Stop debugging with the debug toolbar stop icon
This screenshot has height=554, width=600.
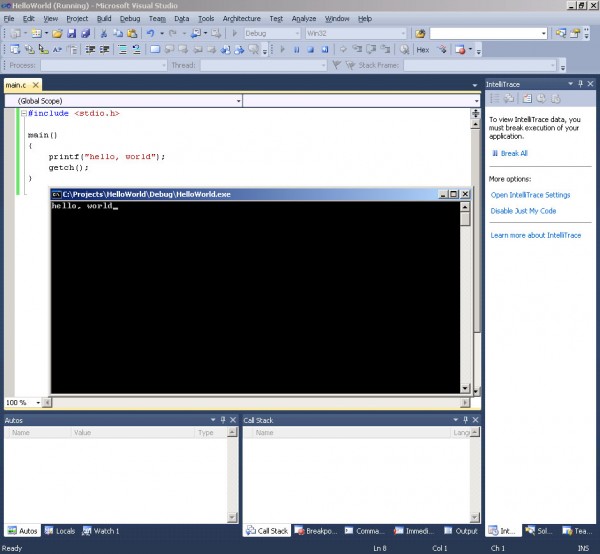(310, 48)
